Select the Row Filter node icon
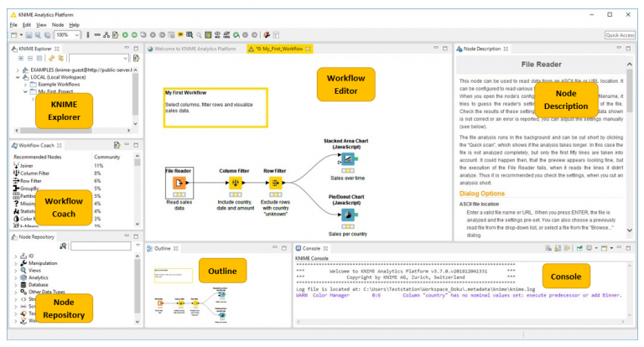The height and width of the screenshot is (347, 644). click(x=273, y=184)
